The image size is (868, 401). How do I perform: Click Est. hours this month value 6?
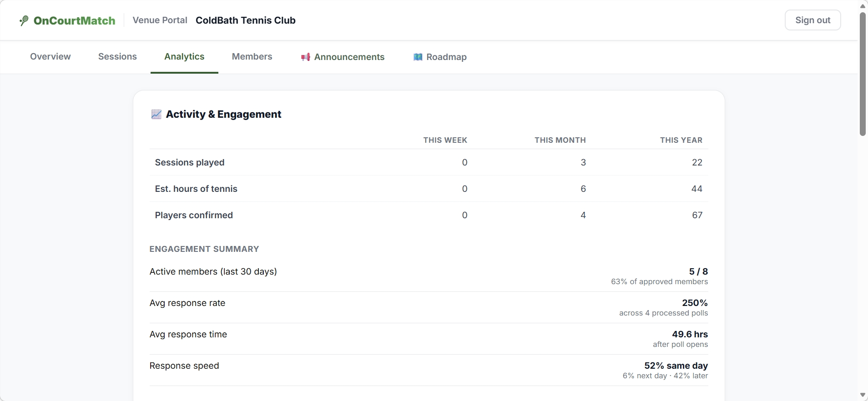click(583, 189)
